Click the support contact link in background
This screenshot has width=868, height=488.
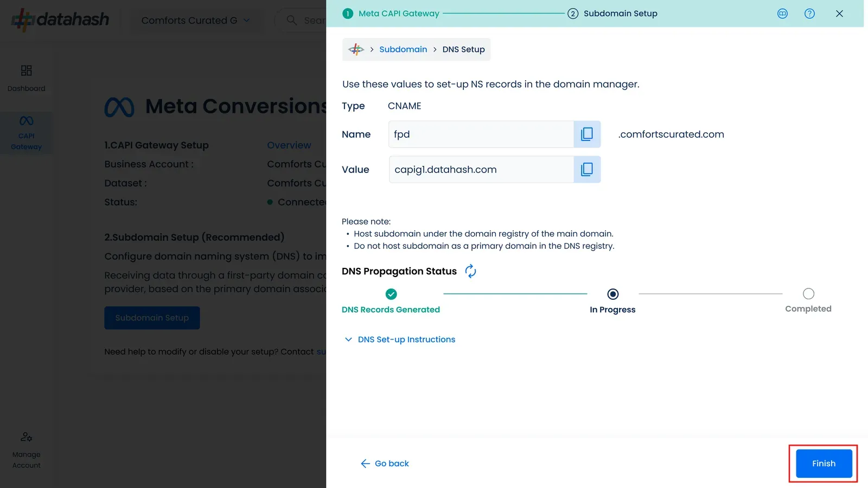[321, 352]
